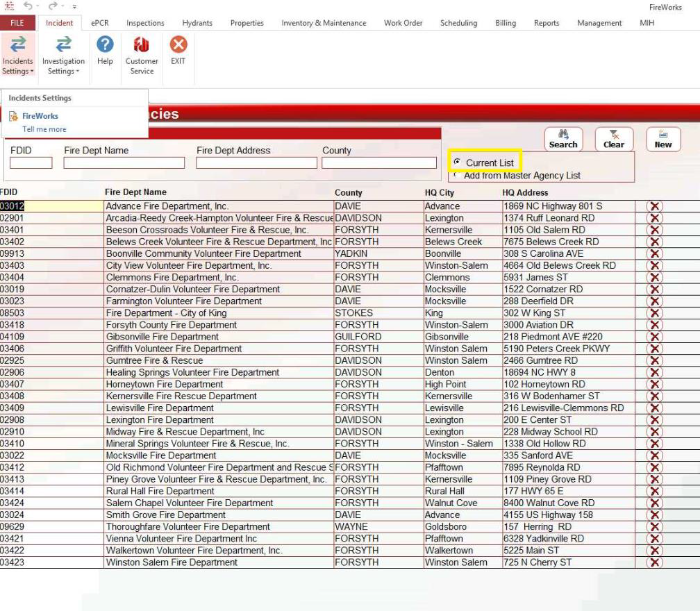Go to the Hydrants tab
The height and width of the screenshot is (611, 700).
(197, 23)
